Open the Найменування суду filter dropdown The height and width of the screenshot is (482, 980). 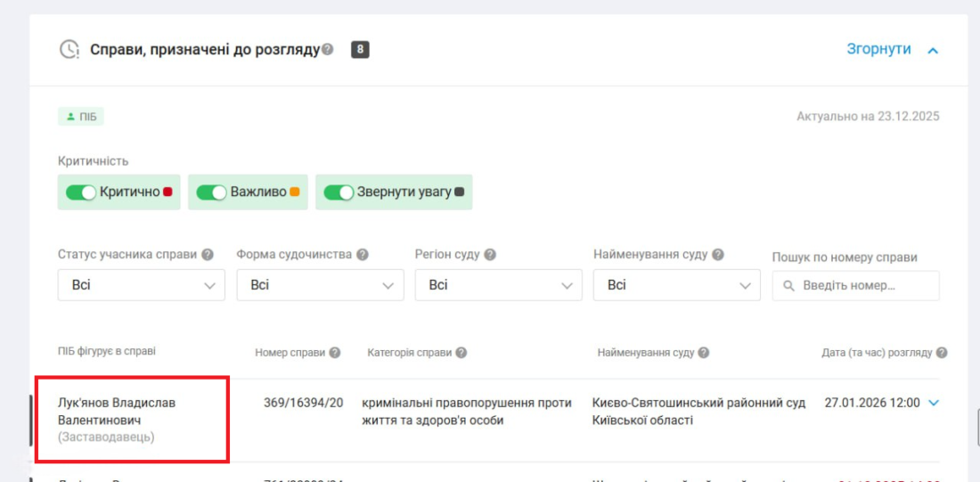coord(677,285)
